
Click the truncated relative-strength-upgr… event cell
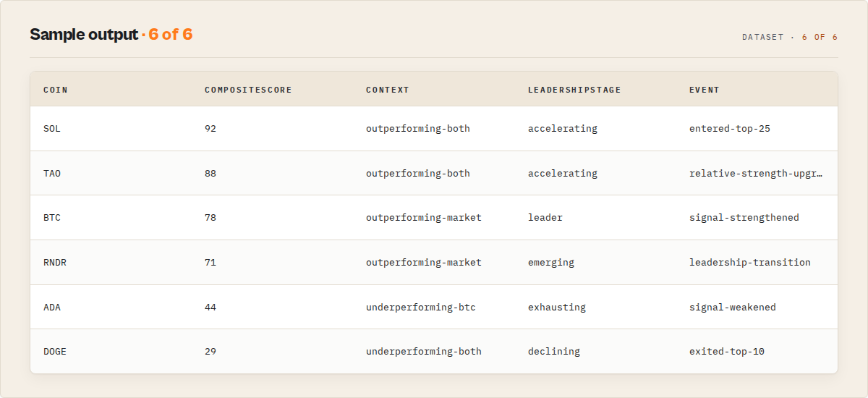pyautogui.click(x=756, y=174)
